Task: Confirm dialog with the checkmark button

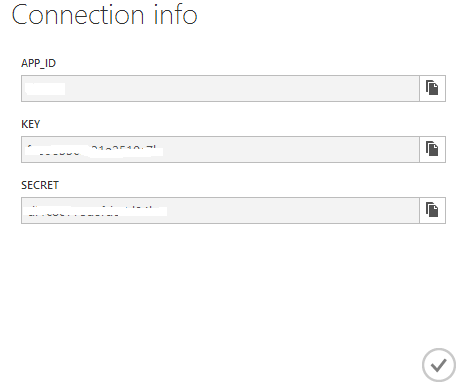Action: (x=439, y=365)
